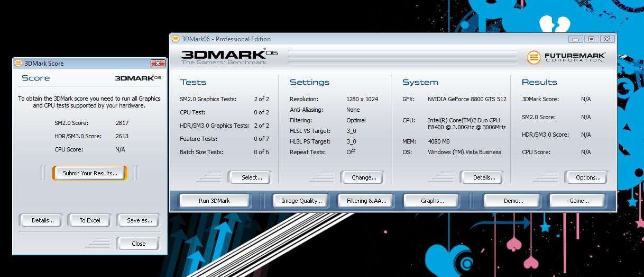Close the score dialog with Close button
This screenshot has height=277, width=644.
pos(138,244)
